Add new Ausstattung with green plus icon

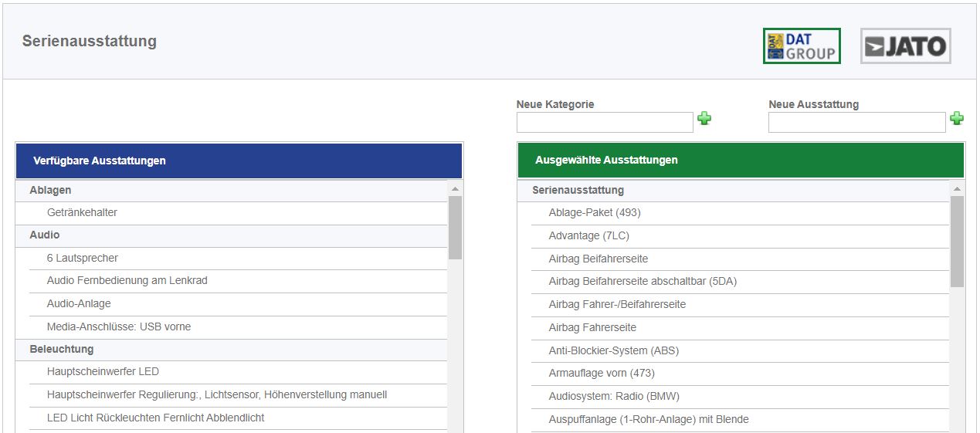click(957, 119)
